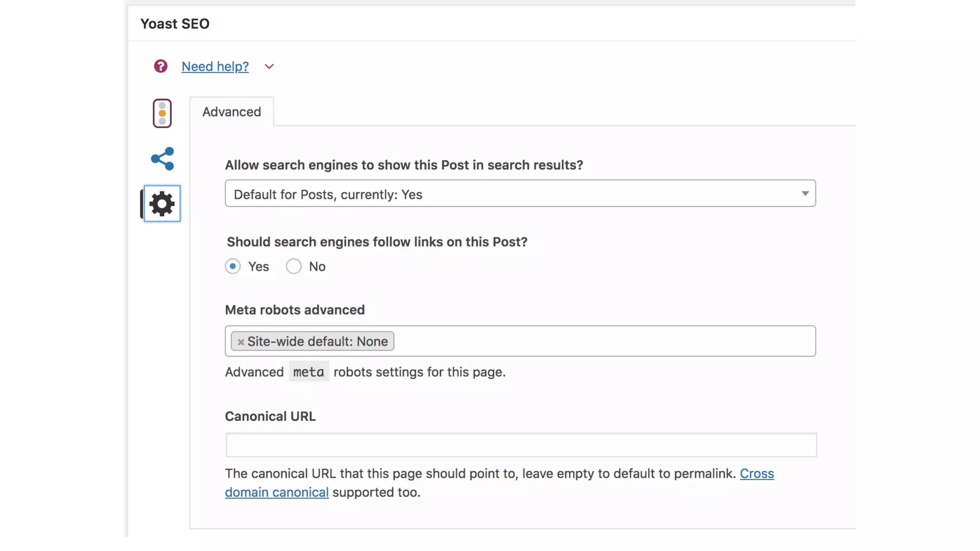
Task: Click the dropdown arrow for search results setting
Action: coord(805,194)
